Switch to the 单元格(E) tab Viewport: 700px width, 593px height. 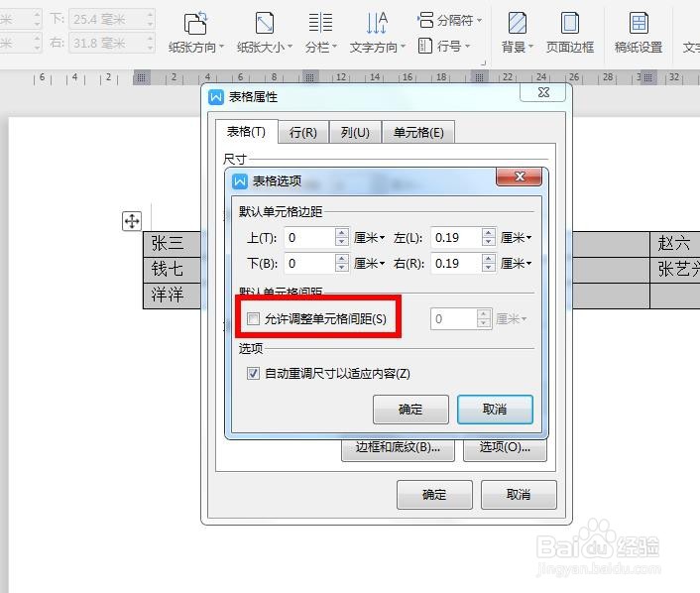click(x=418, y=133)
